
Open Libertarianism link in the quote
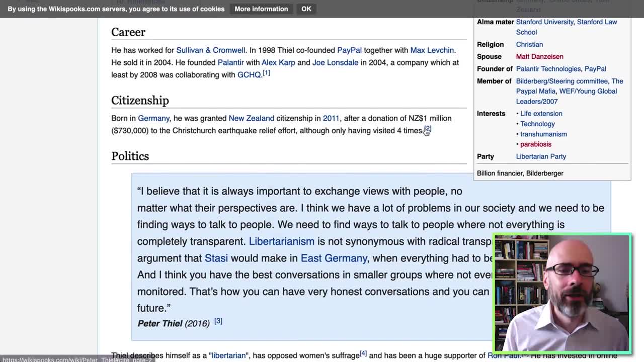coord(281,241)
